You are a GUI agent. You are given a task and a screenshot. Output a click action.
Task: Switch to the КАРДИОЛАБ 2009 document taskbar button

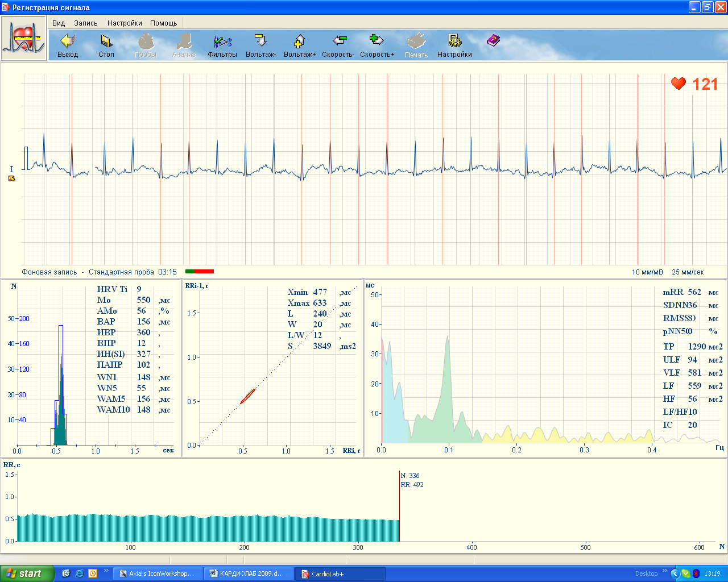(249, 573)
